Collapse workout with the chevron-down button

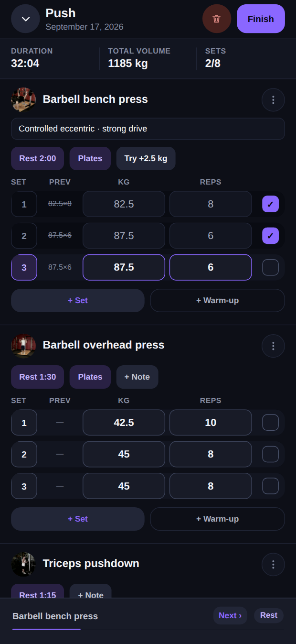pos(25,19)
